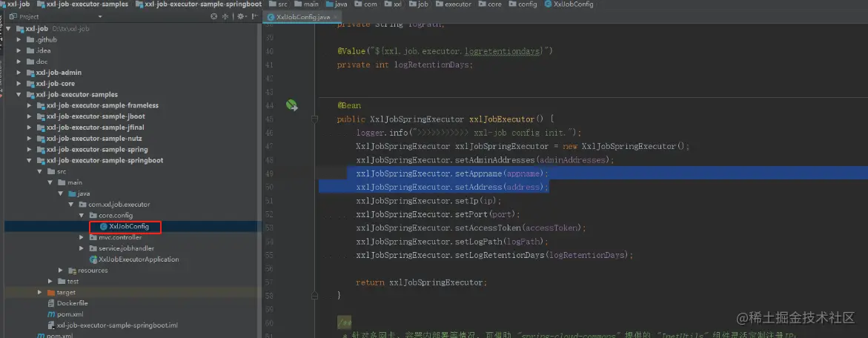The width and height of the screenshot is (868, 338).
Task: Expand the doc folder
Action: click(19, 62)
